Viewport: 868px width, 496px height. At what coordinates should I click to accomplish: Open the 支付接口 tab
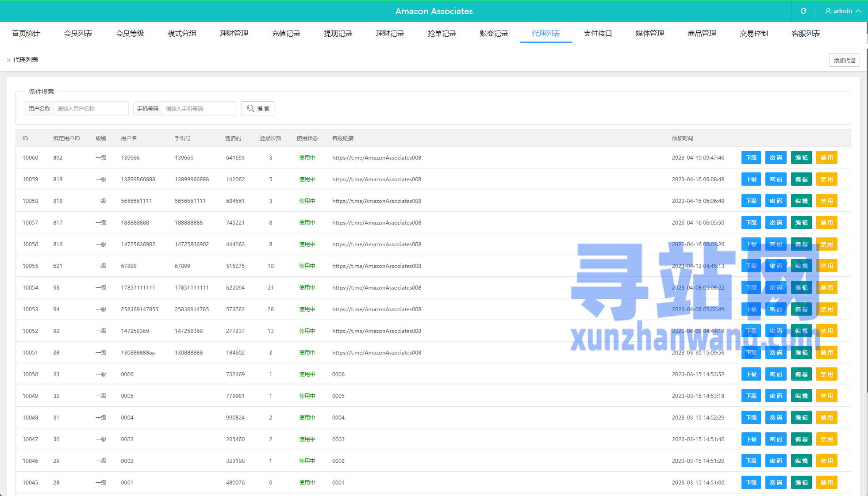598,33
